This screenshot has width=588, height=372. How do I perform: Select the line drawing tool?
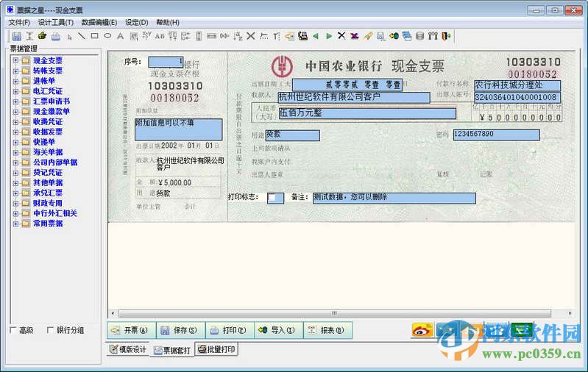82,36
